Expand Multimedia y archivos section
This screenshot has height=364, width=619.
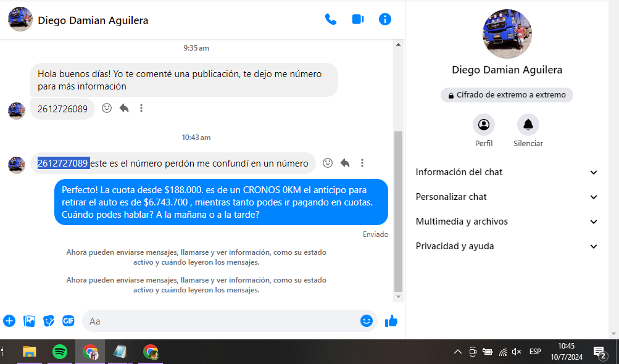(507, 221)
